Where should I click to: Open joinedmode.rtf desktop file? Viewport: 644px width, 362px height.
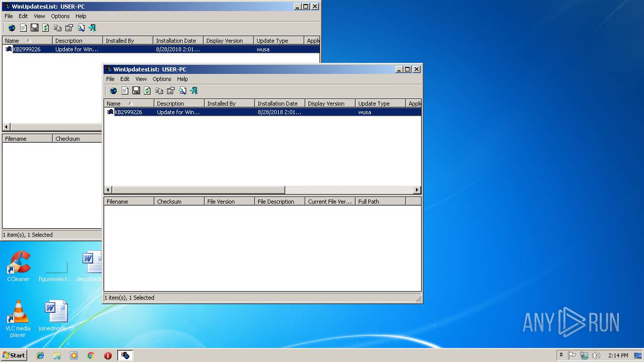[56, 316]
